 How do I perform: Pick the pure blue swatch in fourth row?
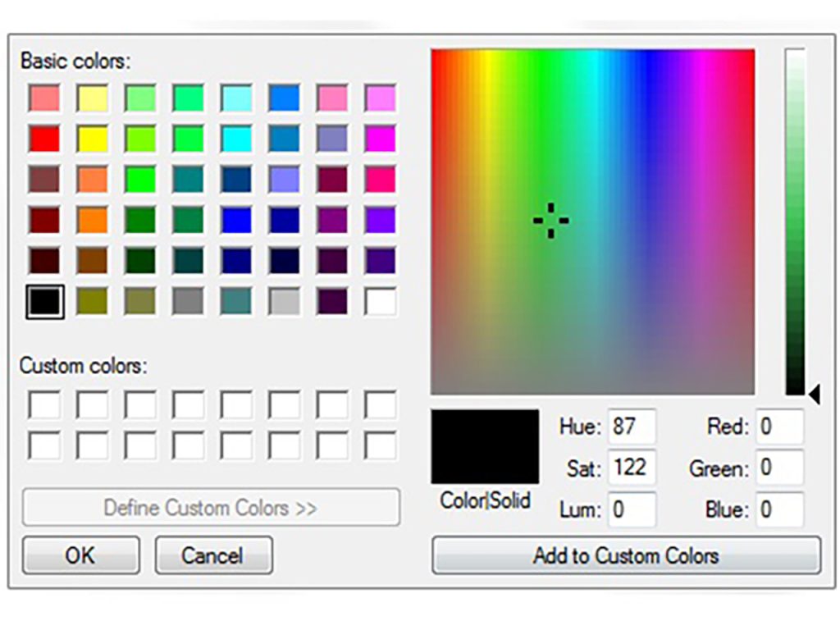(x=236, y=220)
